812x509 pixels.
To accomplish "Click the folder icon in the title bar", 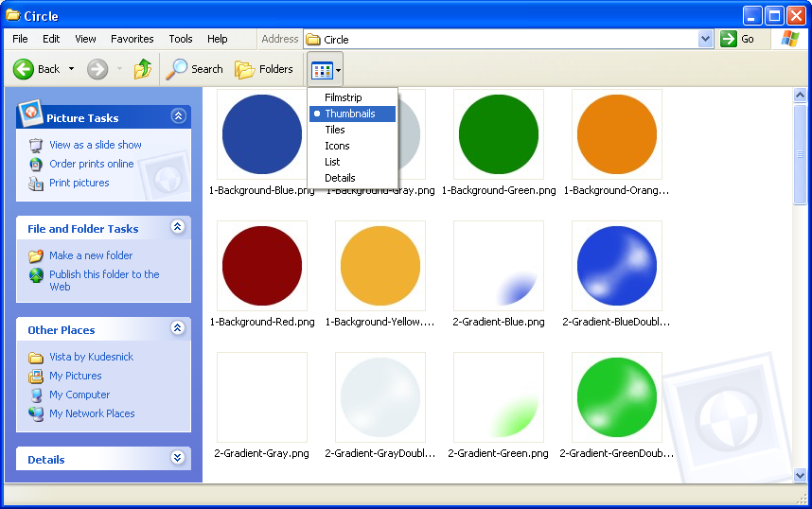I will [x=12, y=15].
